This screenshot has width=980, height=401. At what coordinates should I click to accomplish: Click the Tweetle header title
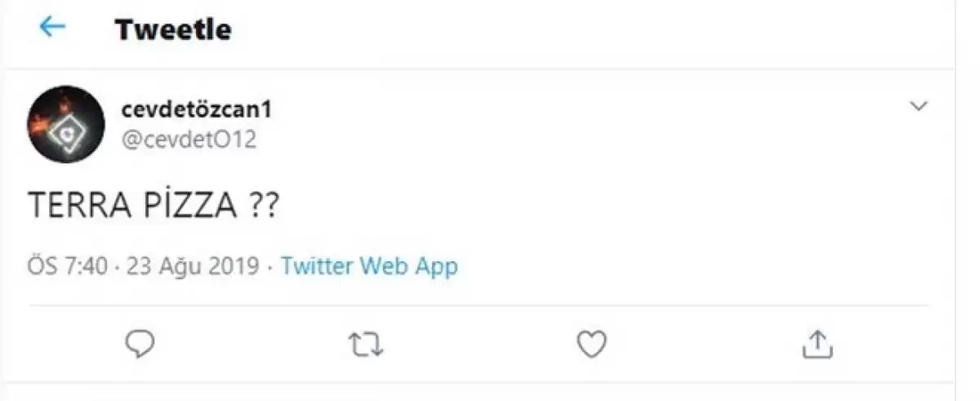(173, 30)
